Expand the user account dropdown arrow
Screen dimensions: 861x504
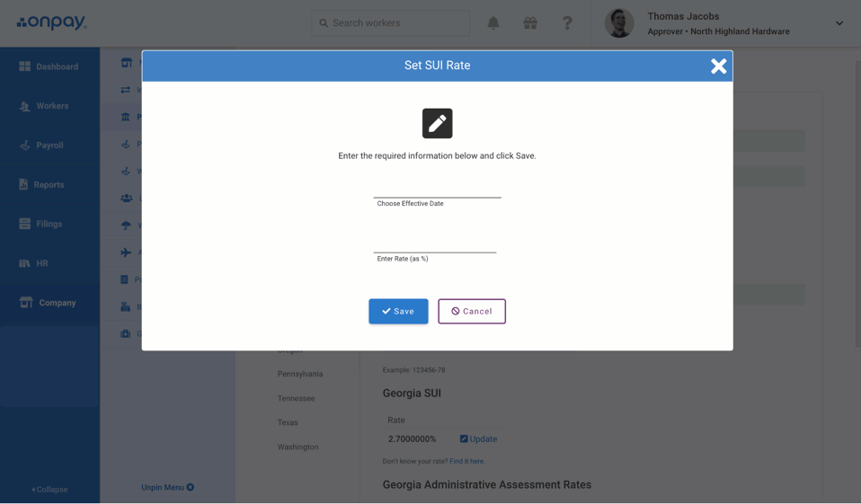[839, 23]
